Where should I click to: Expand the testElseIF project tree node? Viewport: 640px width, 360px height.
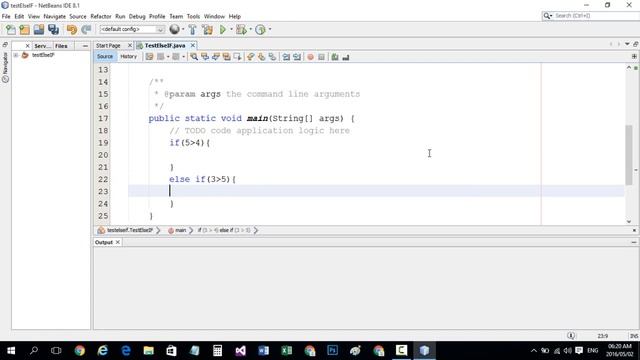pyautogui.click(x=16, y=55)
